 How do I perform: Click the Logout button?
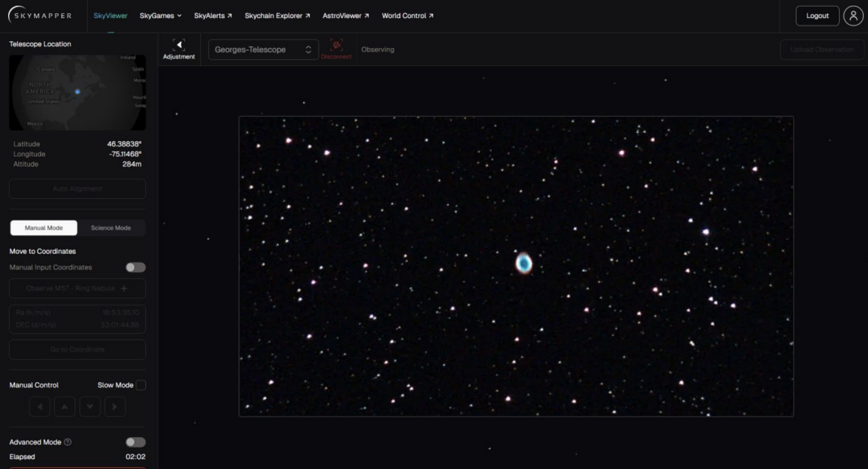(x=816, y=16)
